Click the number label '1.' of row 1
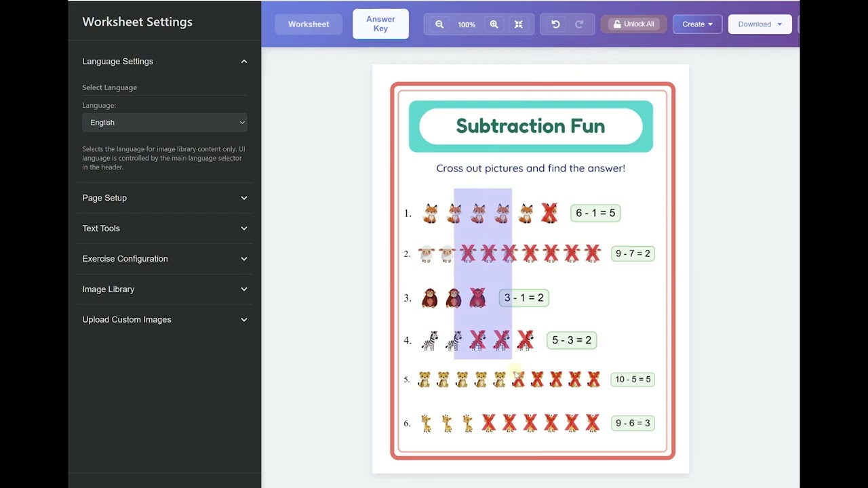868x488 pixels. [408, 213]
